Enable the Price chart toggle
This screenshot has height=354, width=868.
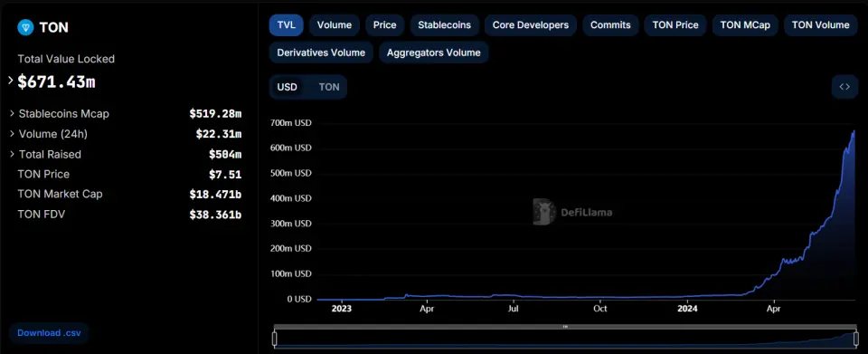point(385,25)
